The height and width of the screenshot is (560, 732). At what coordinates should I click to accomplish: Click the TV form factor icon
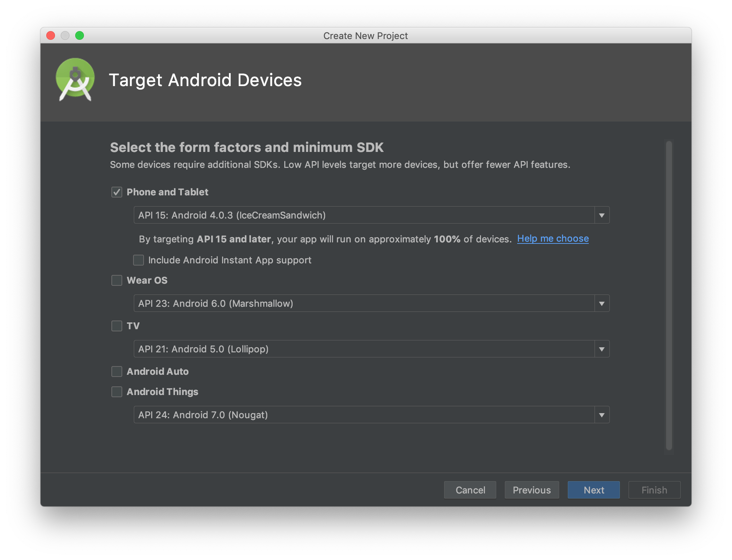116,325
